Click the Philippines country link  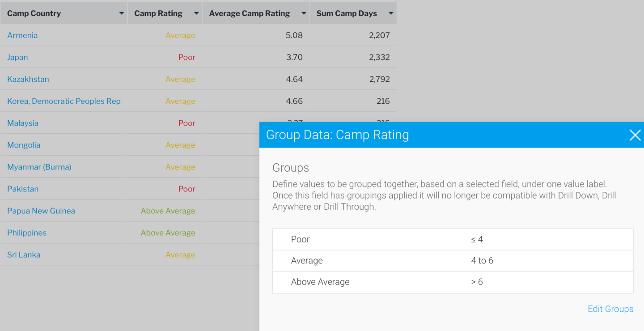[x=27, y=233]
